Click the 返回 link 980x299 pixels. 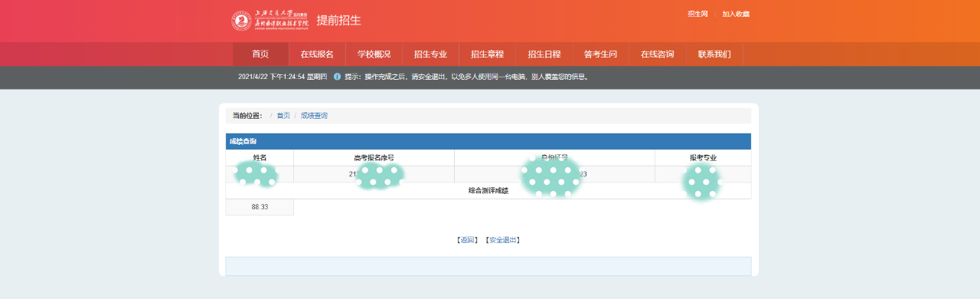(467, 240)
